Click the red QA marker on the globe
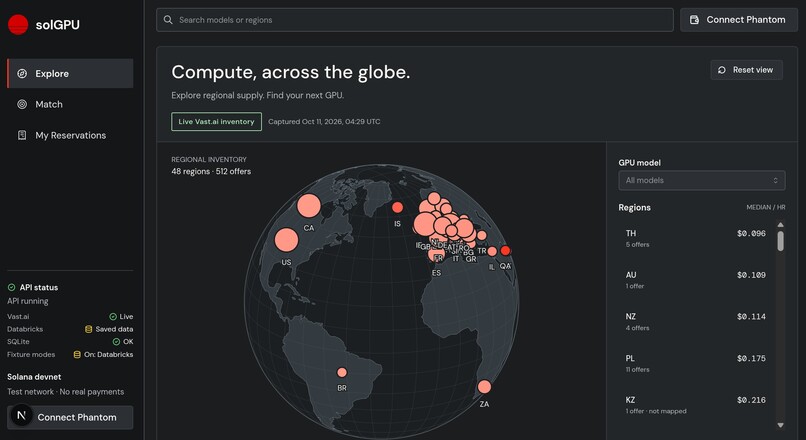This screenshot has width=806, height=440. point(506,250)
